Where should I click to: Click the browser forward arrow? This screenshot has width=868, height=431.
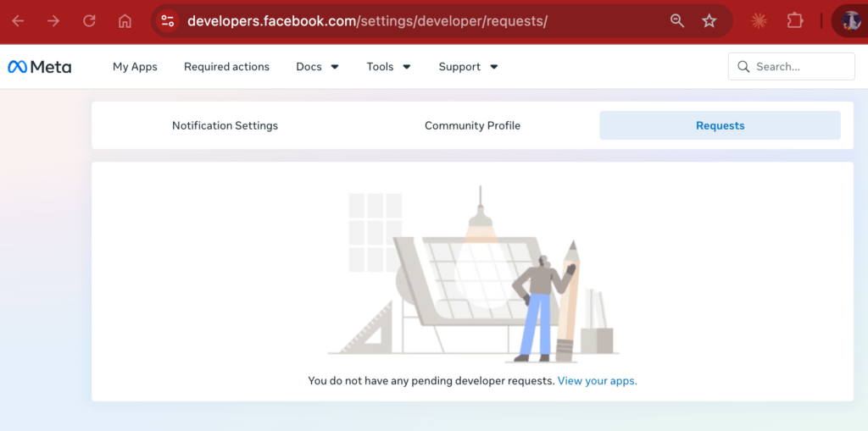[53, 21]
